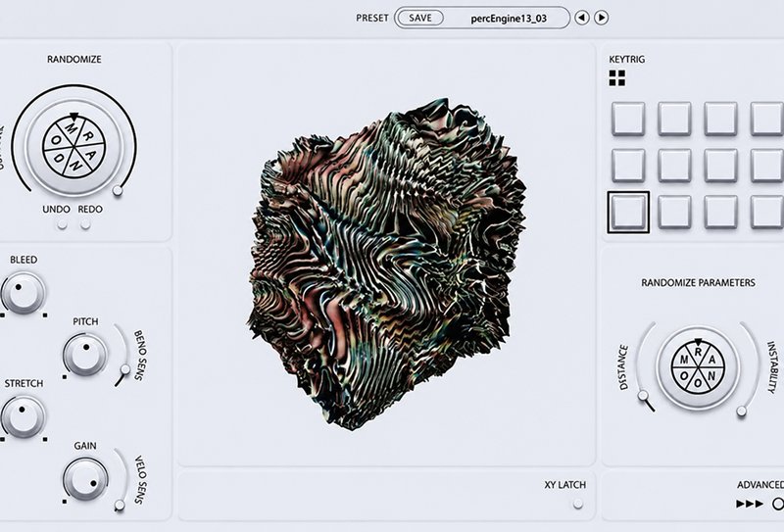
Task: Click the PRESET label at top
Action: [x=372, y=18]
